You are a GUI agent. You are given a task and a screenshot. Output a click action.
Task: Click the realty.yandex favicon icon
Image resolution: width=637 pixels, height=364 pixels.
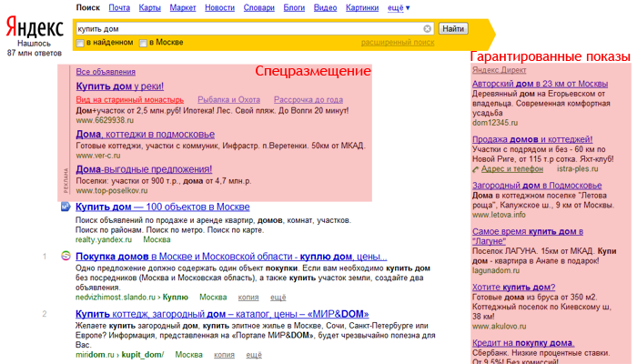coord(66,207)
